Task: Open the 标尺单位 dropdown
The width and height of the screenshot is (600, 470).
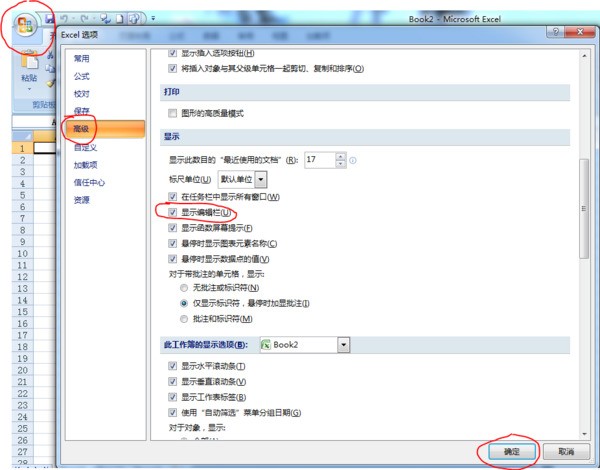Action: tap(261, 180)
